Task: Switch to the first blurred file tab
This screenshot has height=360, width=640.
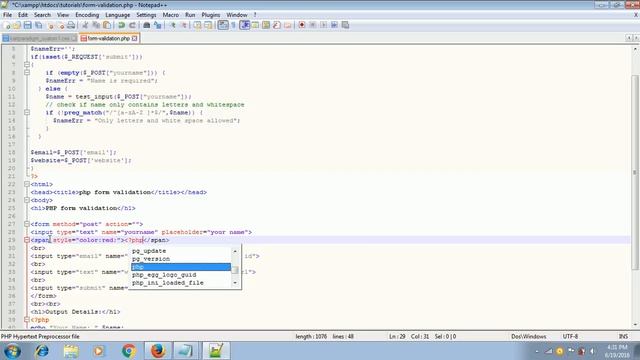Action: [39, 38]
